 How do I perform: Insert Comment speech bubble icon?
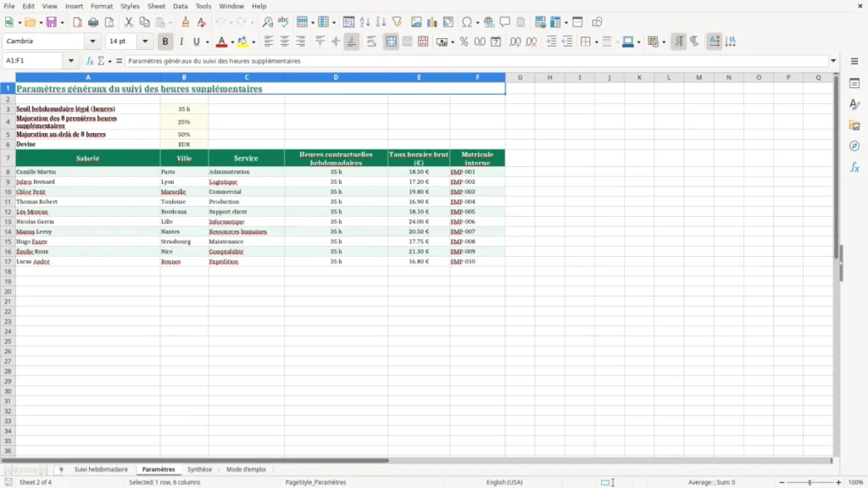click(x=505, y=22)
